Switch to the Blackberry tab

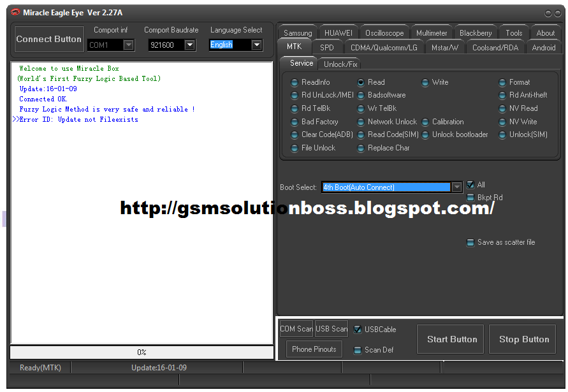476,33
